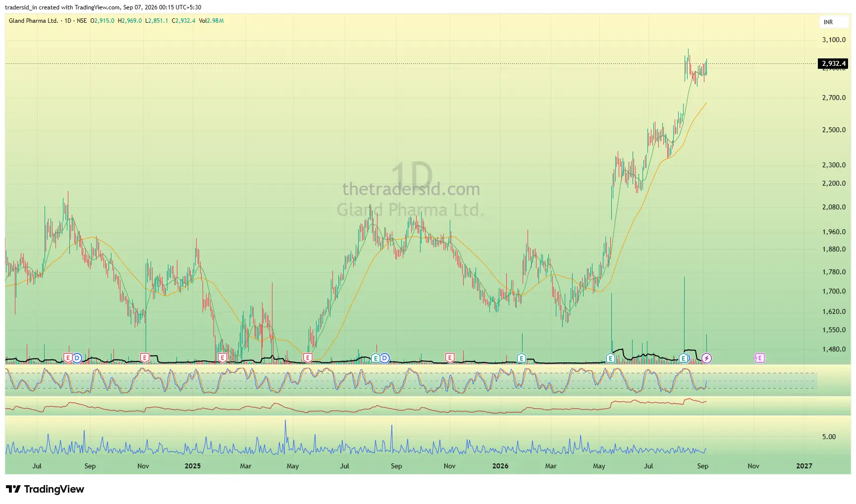The image size is (856, 504).
Task: Click the NSE exchange label in the legend
Action: pos(82,21)
